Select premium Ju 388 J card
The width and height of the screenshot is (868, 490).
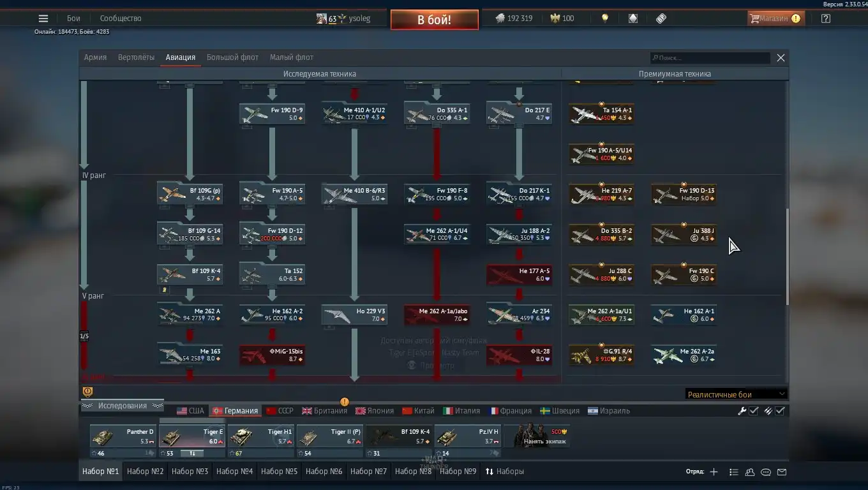[684, 234]
